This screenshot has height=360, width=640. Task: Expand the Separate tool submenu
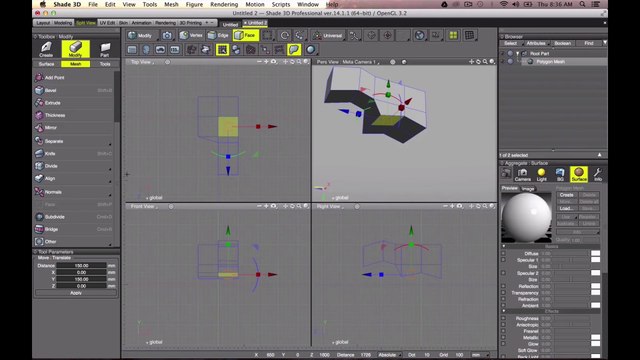[x=110, y=144]
